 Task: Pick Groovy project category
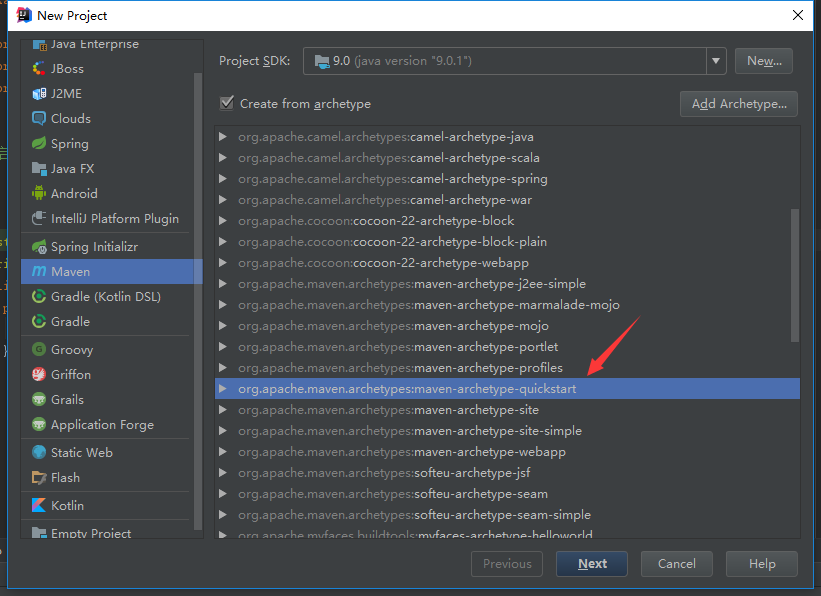(107, 349)
